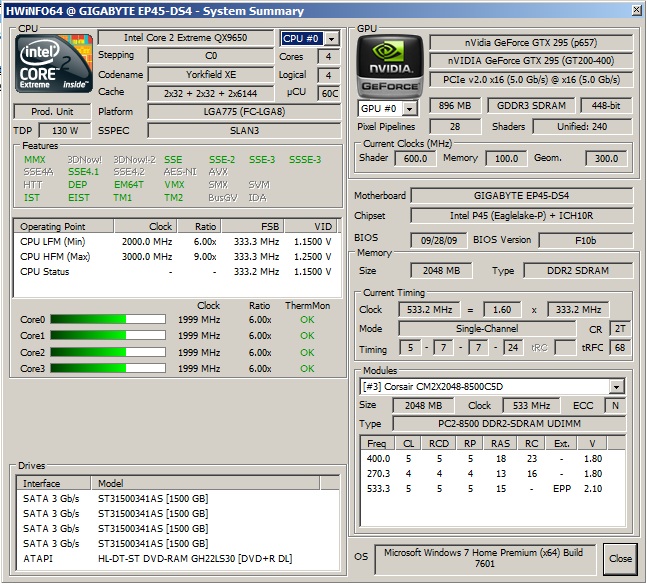Viewport: 647px width, 584px height.
Task: Click the Core0 ThermMon OK status
Action: [307, 320]
